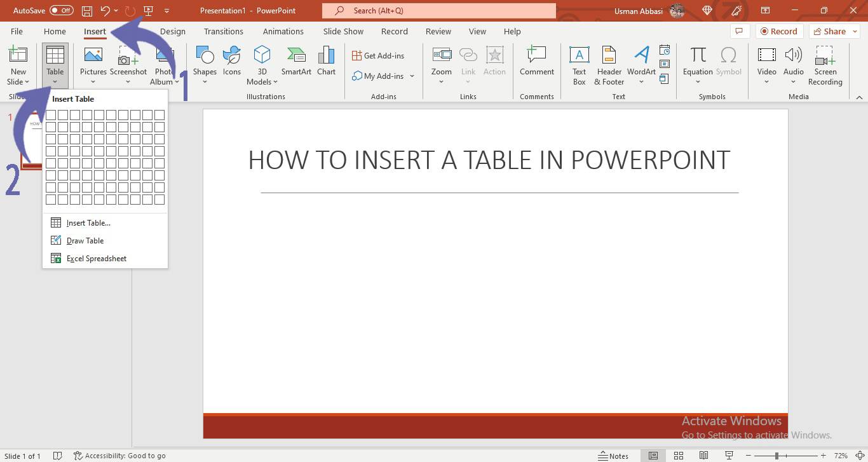Toggle the Notes pane in status bar

613,456
